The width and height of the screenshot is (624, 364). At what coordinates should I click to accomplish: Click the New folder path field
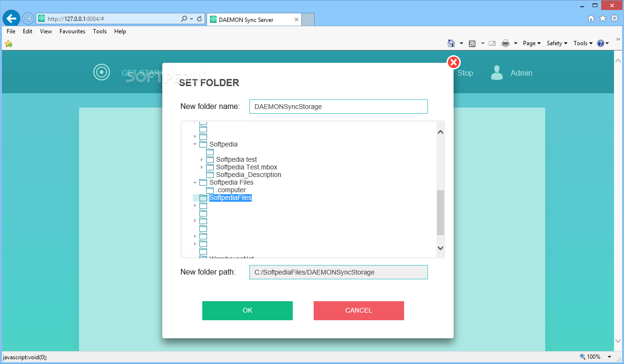(338, 272)
